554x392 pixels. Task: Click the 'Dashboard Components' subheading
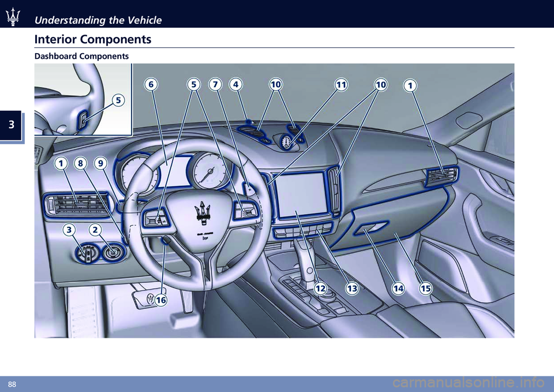pos(81,56)
